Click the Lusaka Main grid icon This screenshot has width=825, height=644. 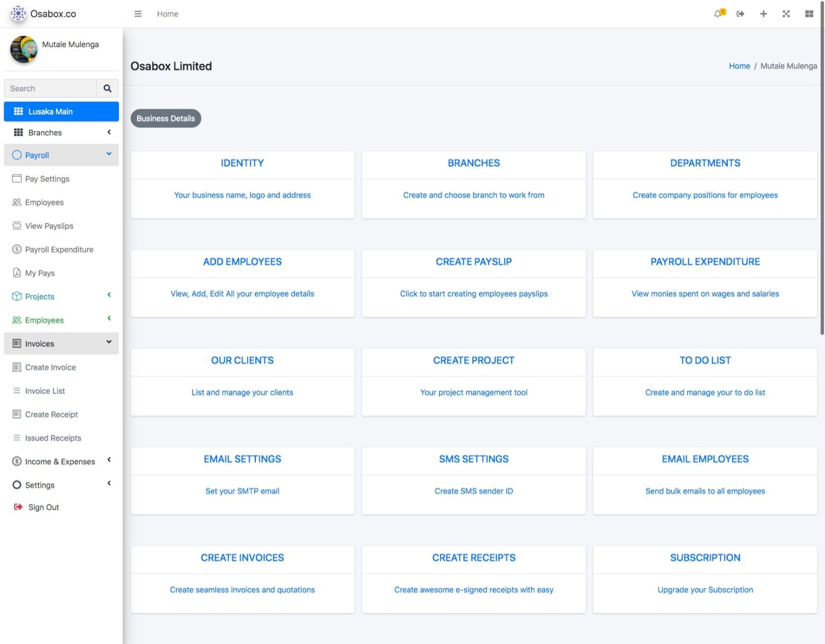18,111
